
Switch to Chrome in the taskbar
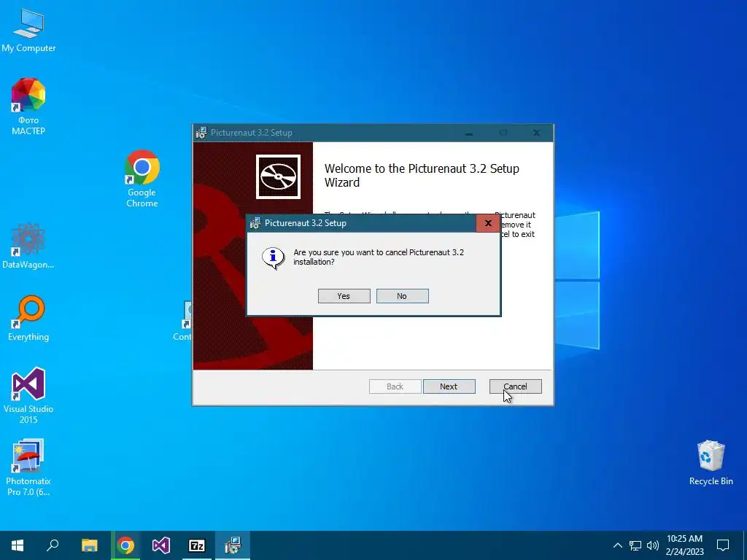coord(125,545)
